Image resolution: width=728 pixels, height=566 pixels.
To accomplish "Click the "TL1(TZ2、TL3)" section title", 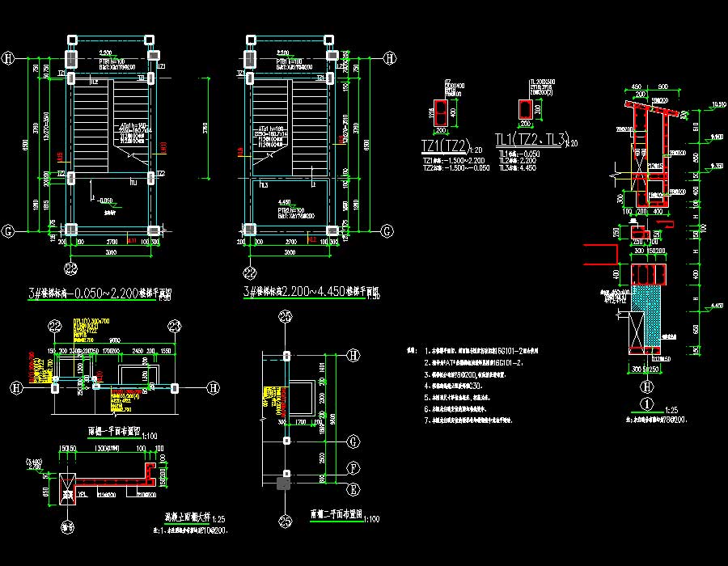I will [x=531, y=140].
